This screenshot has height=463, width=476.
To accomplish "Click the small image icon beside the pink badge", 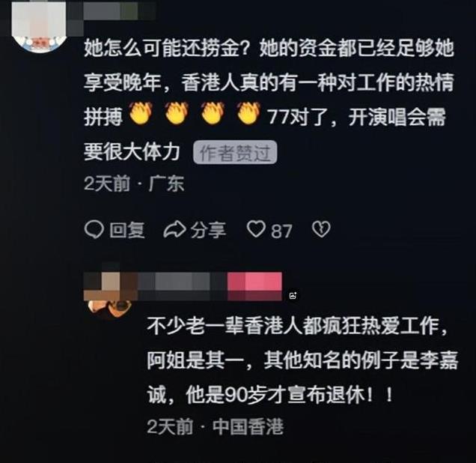I will coord(293,295).
